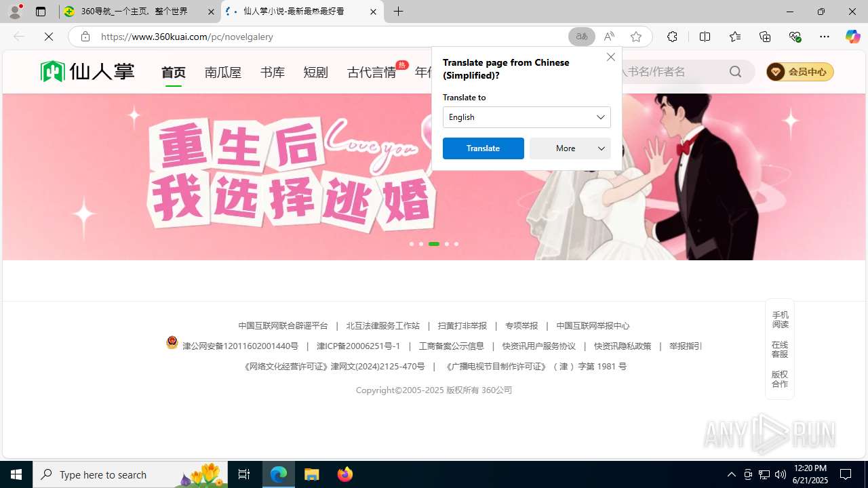Launch Firefox from taskbar
The height and width of the screenshot is (488, 868).
345,474
